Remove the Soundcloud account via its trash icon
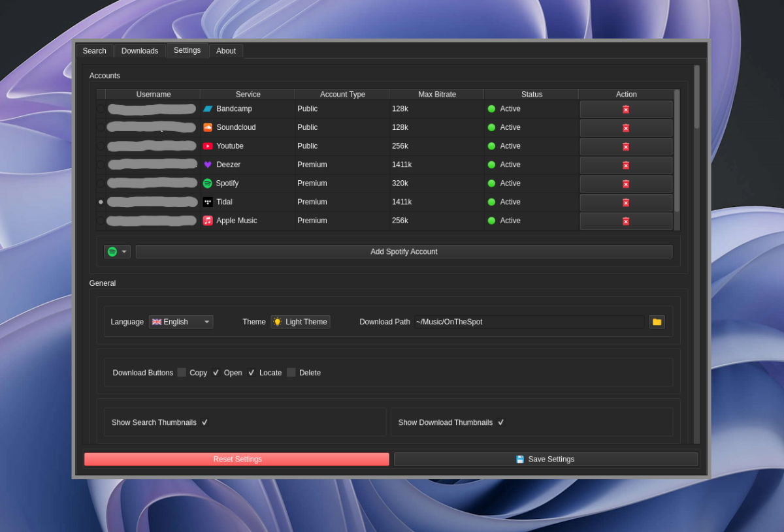784x532 pixels. [x=626, y=128]
